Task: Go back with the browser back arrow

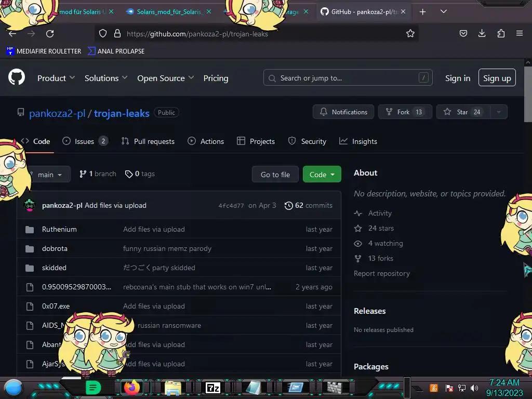Action: coord(12,34)
